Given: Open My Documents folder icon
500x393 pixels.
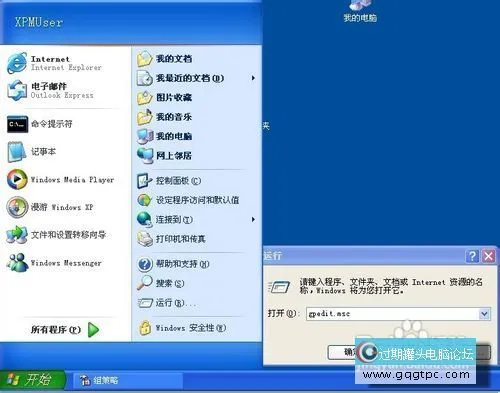Looking at the screenshot, I should [145, 59].
